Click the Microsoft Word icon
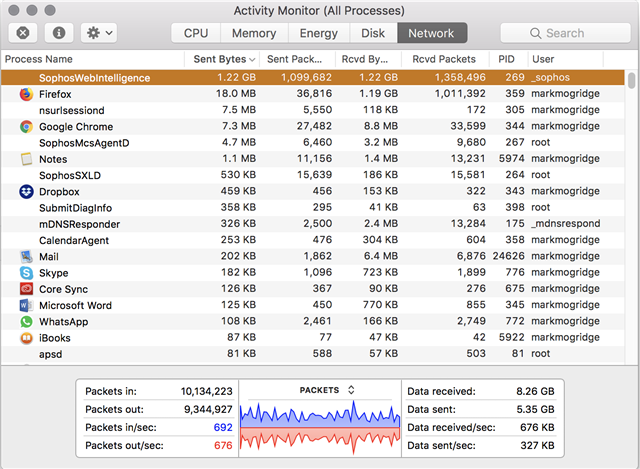This screenshot has height=469, width=640. (x=26, y=305)
